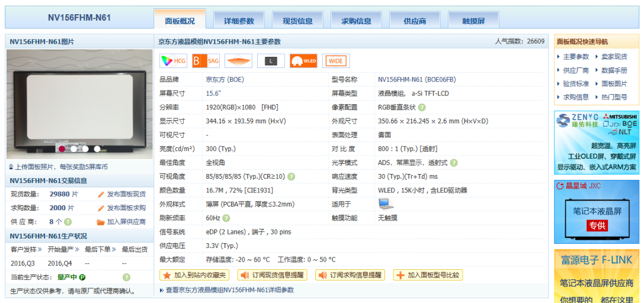
Task: Click help icon next to 供应商 count
Action: click(x=68, y=222)
